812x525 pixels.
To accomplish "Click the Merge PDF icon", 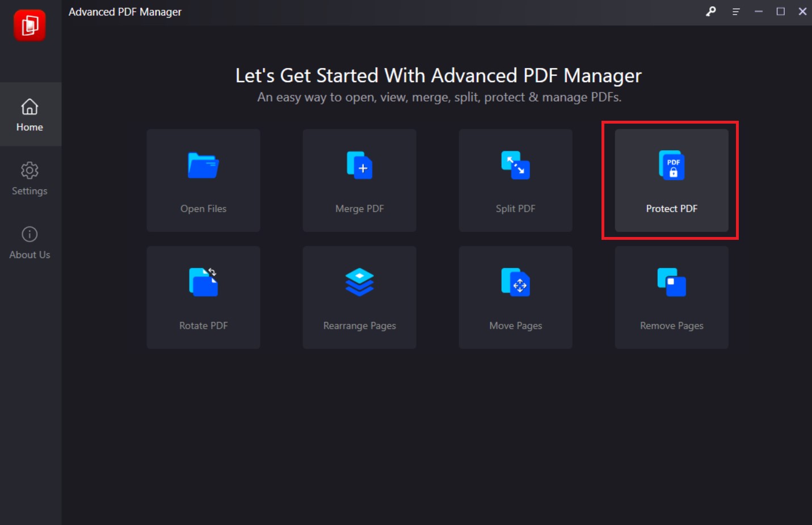I will 359,165.
